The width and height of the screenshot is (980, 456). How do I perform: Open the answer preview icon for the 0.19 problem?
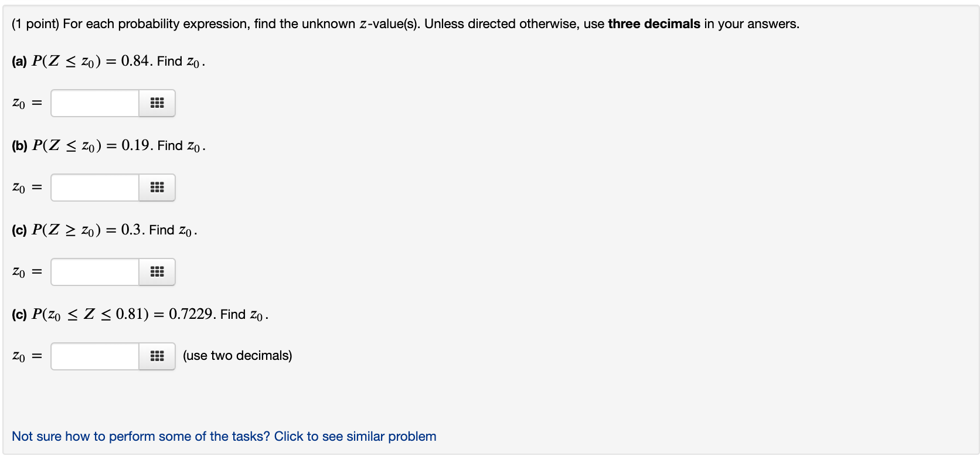coord(156,187)
